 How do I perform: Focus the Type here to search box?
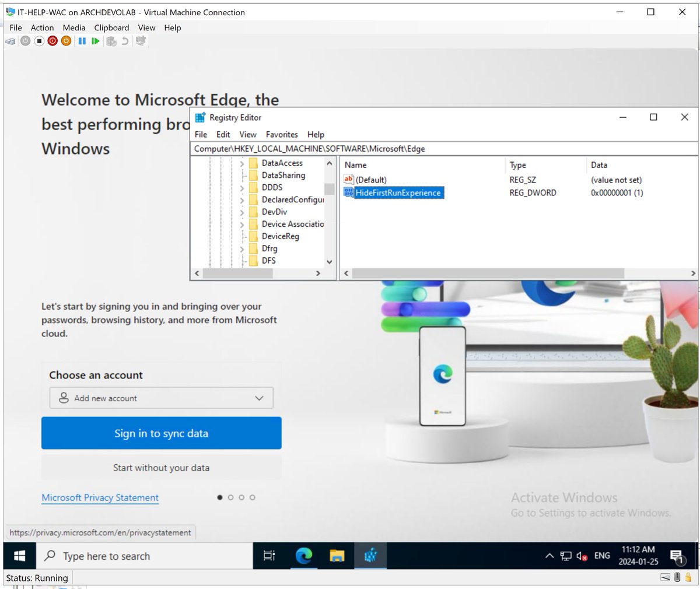pos(145,556)
